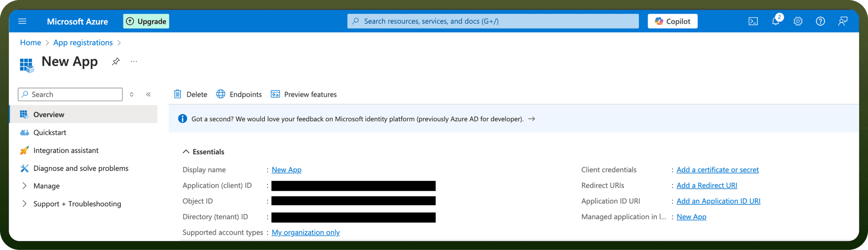Click the Supported account types label
The width and height of the screenshot is (868, 250).
pyautogui.click(x=223, y=232)
